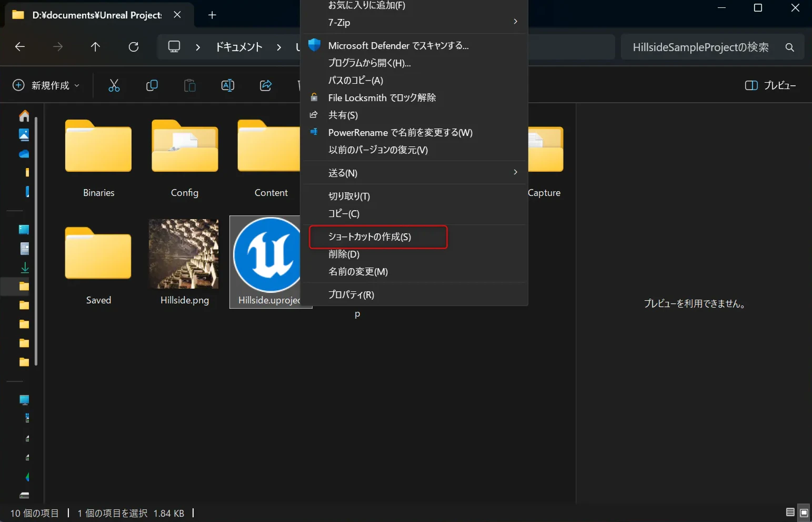Viewport: 812px width, 522px height.
Task: Open This PC monitor icon in sidebar
Action: pyautogui.click(x=24, y=400)
